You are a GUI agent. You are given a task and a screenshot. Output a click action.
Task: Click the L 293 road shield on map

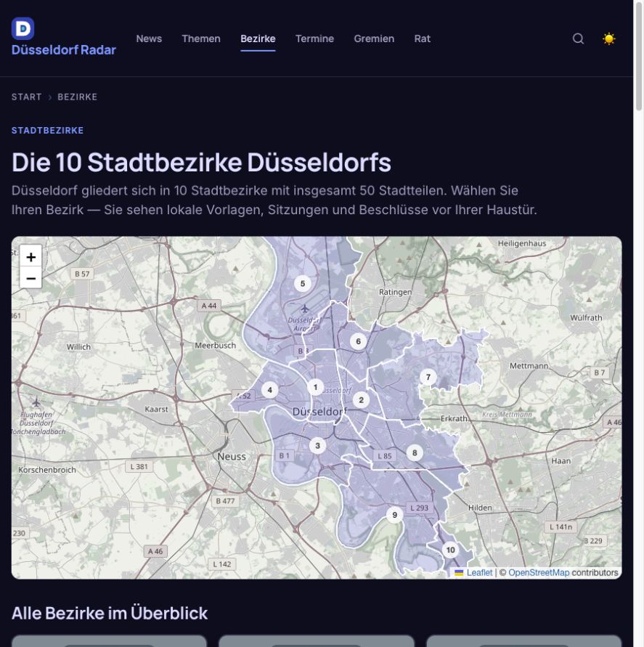click(x=419, y=508)
